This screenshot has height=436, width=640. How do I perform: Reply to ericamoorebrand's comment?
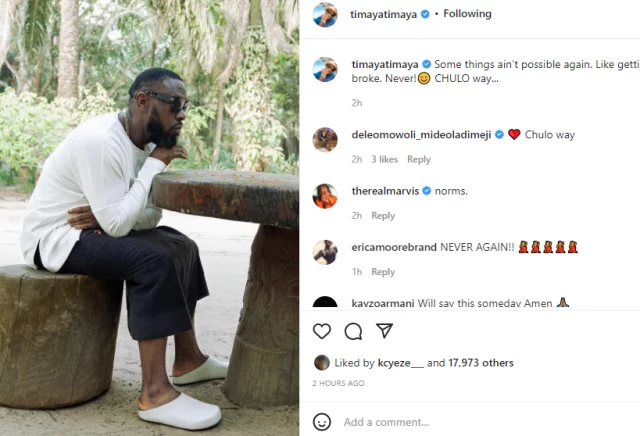[383, 272]
